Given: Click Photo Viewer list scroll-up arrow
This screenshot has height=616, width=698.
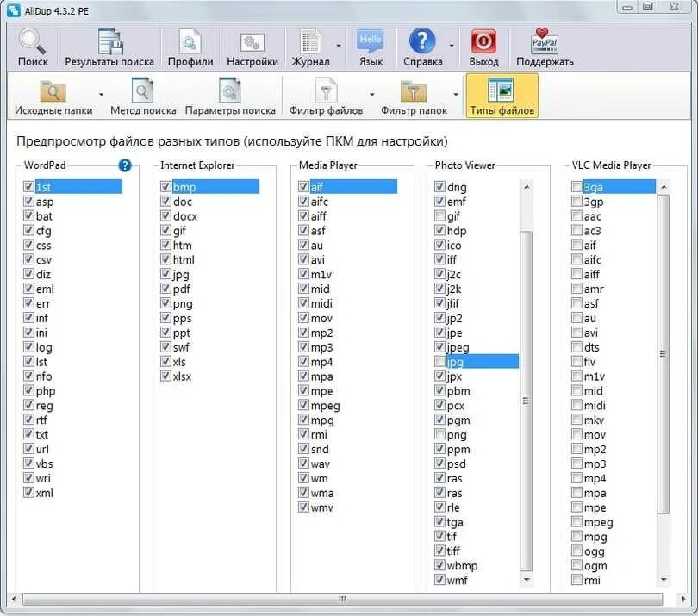Looking at the screenshot, I should (527, 187).
